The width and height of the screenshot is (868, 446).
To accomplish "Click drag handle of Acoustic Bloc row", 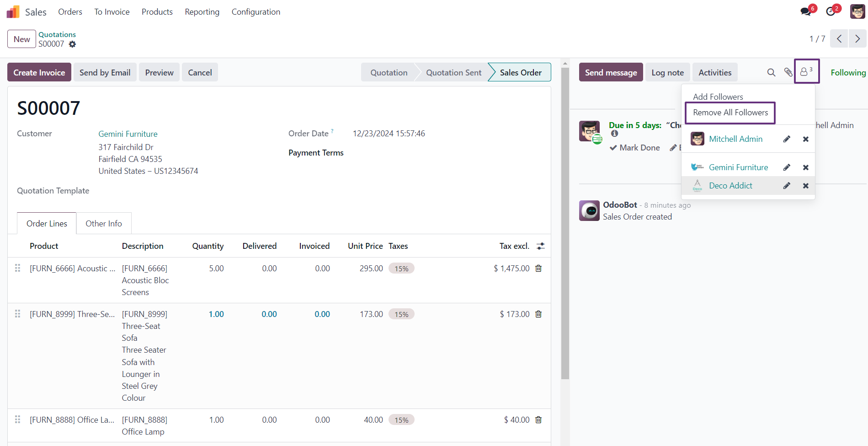I will click(x=18, y=268).
